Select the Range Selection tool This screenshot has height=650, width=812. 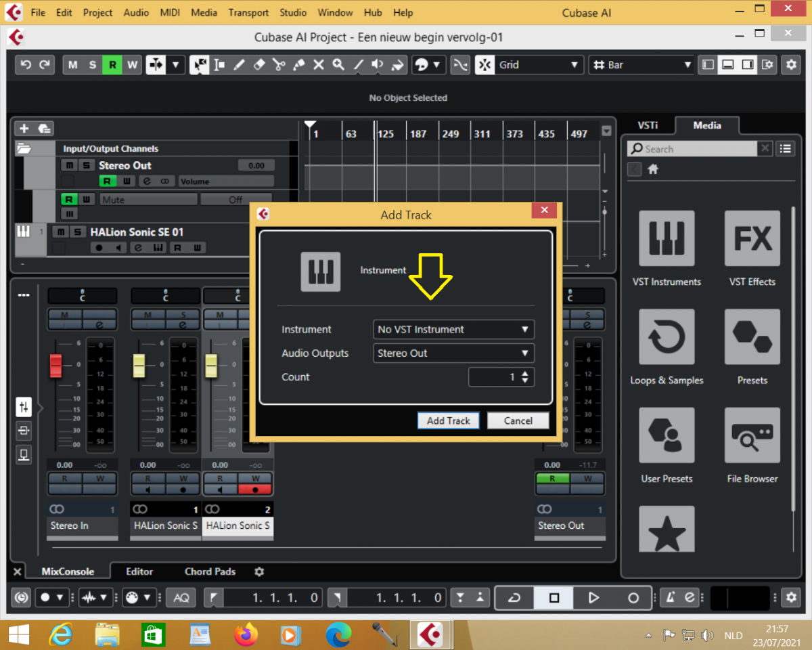[219, 65]
